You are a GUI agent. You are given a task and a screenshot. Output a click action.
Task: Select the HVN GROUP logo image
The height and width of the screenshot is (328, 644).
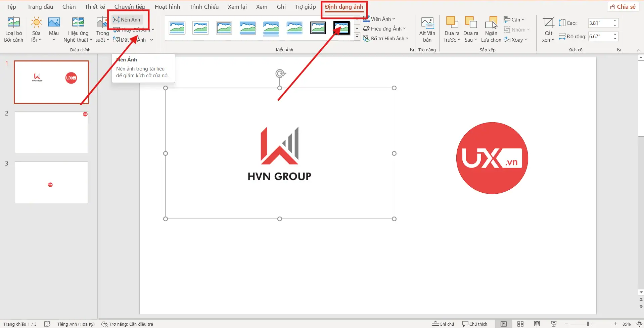pyautogui.click(x=280, y=153)
